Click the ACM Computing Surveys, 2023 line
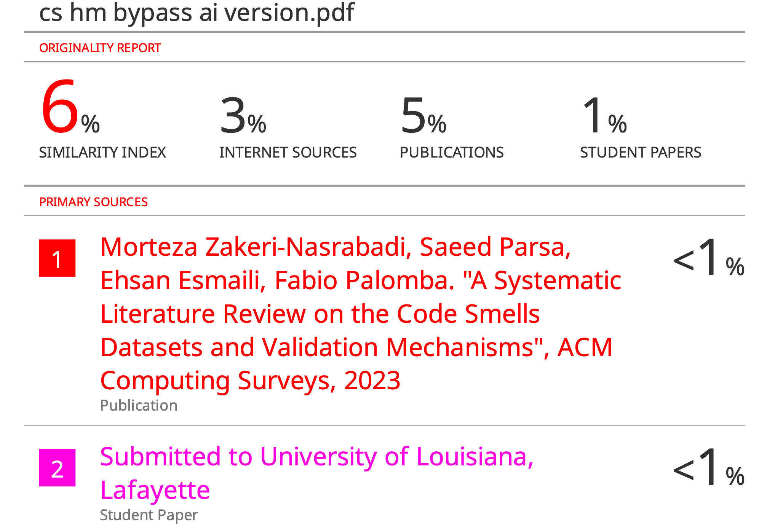This screenshot has width=783, height=532. [250, 381]
